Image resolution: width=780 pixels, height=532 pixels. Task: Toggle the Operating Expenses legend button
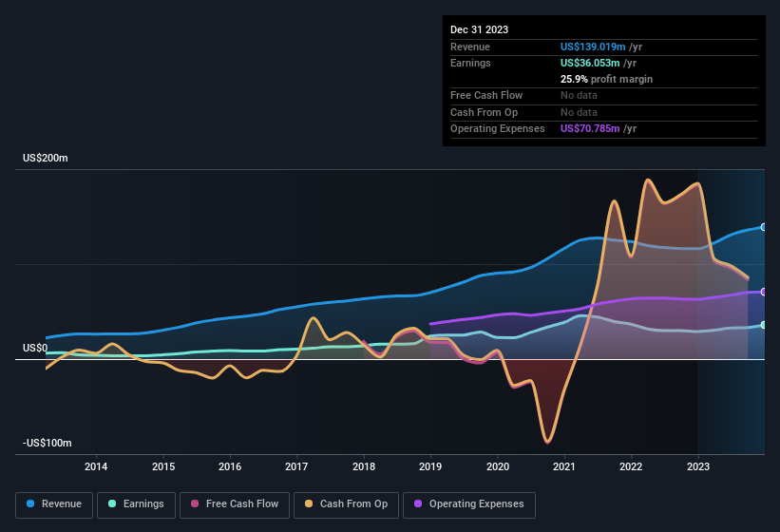(468, 504)
